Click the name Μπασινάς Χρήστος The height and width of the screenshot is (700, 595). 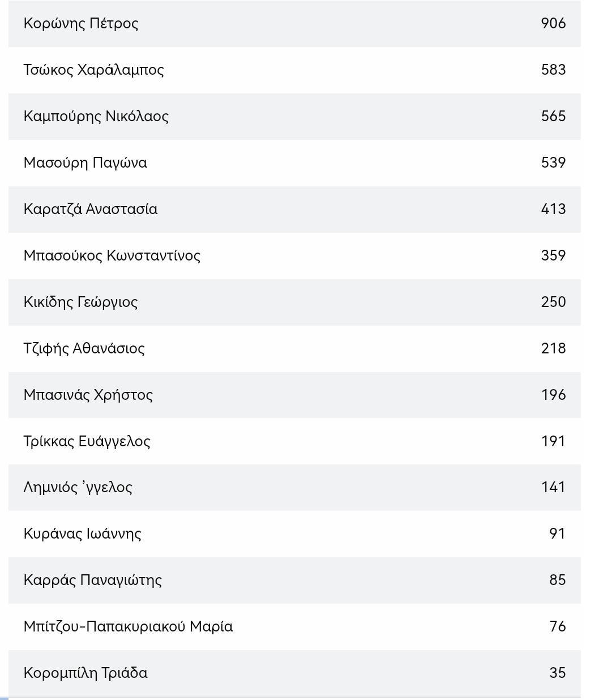click(88, 395)
